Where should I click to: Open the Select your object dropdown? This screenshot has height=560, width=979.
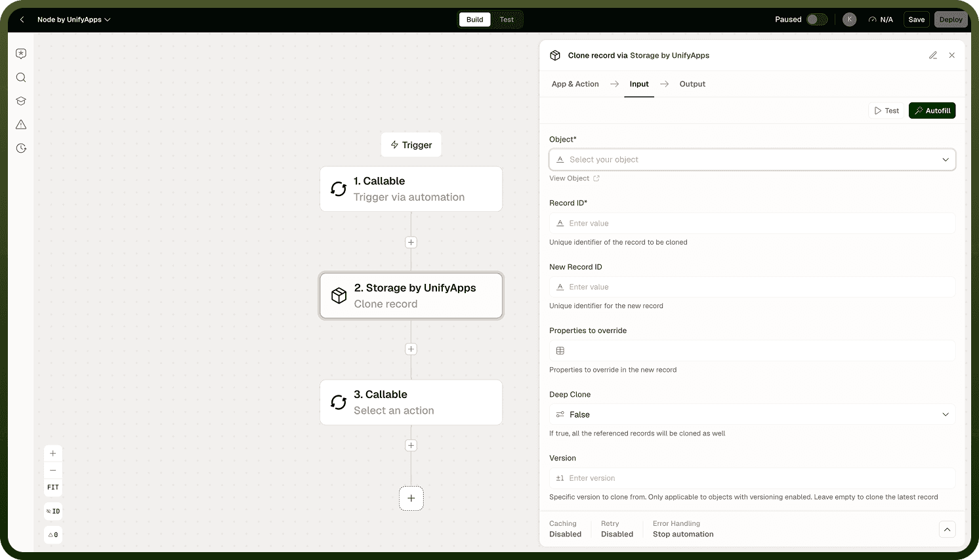coord(752,159)
